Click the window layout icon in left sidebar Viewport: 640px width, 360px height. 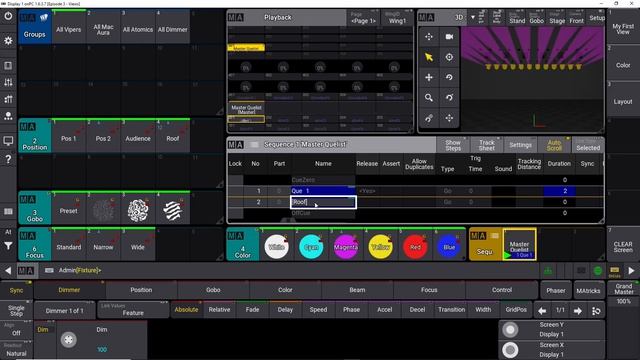click(x=8, y=65)
